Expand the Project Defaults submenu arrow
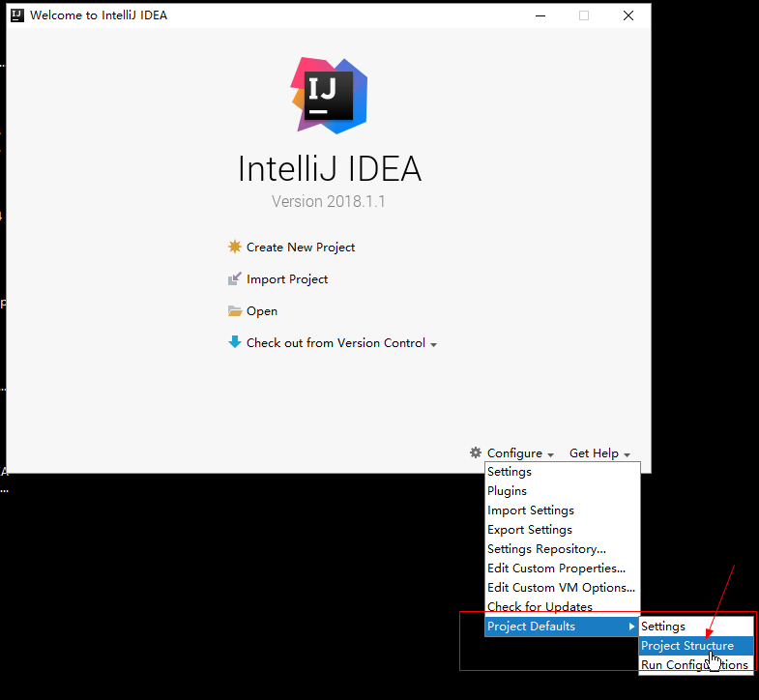Image resolution: width=759 pixels, height=700 pixels. [x=632, y=627]
